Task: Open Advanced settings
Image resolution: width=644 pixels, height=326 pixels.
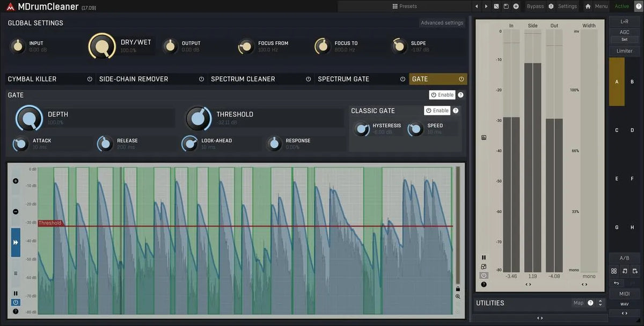Action: click(442, 23)
